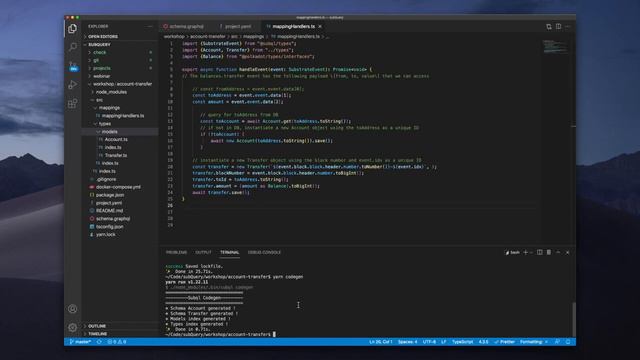Click the errors and warnings counter

click(117, 342)
